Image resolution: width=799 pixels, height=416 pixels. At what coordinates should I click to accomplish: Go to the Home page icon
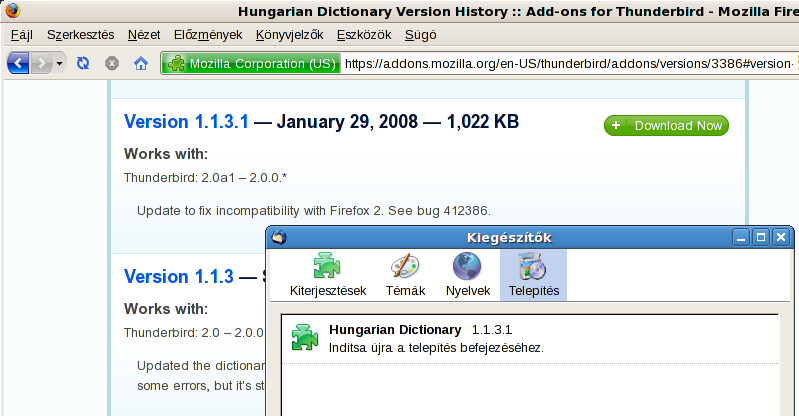click(141, 63)
